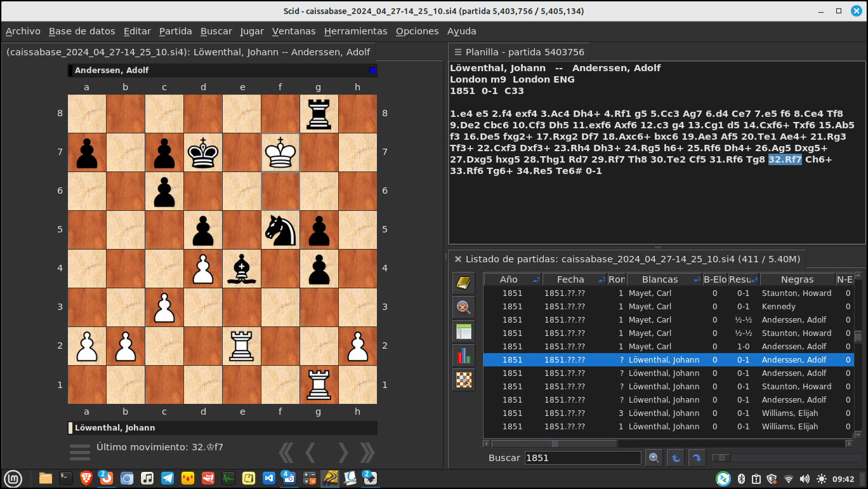Jump to the start of the game
Image resolution: width=868 pixels, height=489 pixels.
pos(286,452)
